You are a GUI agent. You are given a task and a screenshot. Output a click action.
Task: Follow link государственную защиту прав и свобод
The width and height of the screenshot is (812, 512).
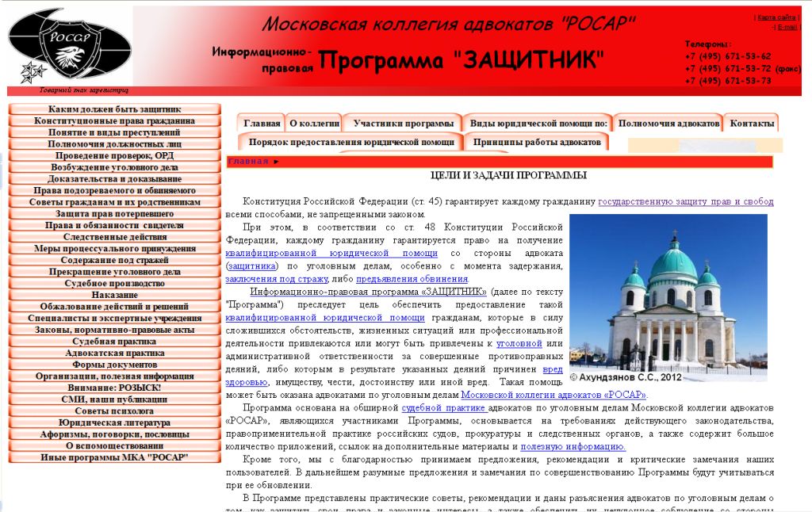[x=686, y=201]
